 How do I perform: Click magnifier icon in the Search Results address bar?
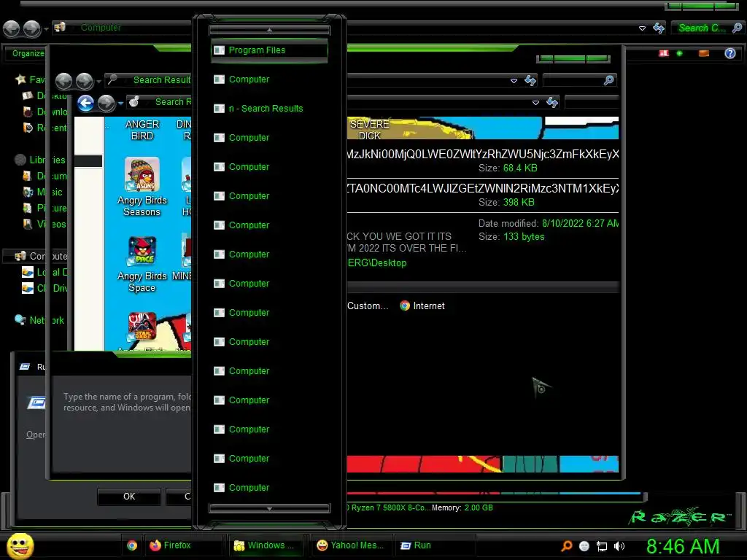point(112,79)
